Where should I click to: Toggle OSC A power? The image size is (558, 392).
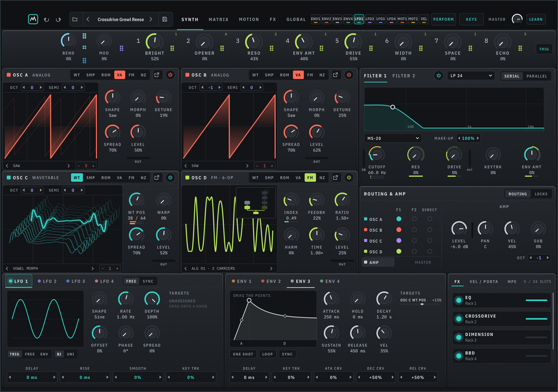click(x=170, y=75)
